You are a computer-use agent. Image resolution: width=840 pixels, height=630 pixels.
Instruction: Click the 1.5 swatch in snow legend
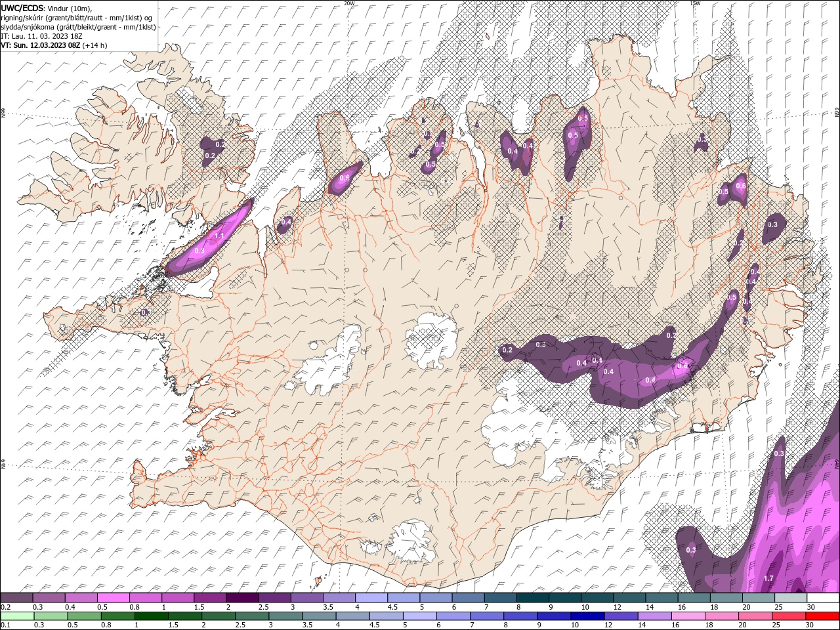coord(210,598)
